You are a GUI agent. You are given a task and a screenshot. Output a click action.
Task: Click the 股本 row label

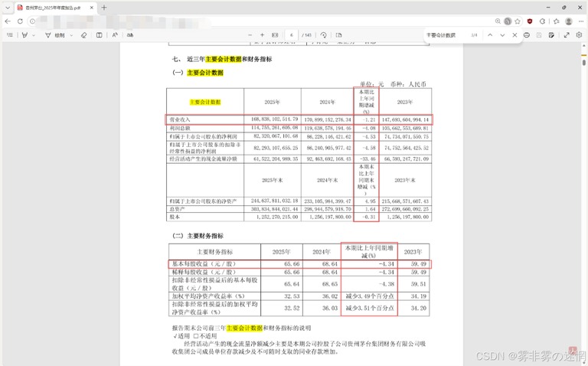[175, 217]
